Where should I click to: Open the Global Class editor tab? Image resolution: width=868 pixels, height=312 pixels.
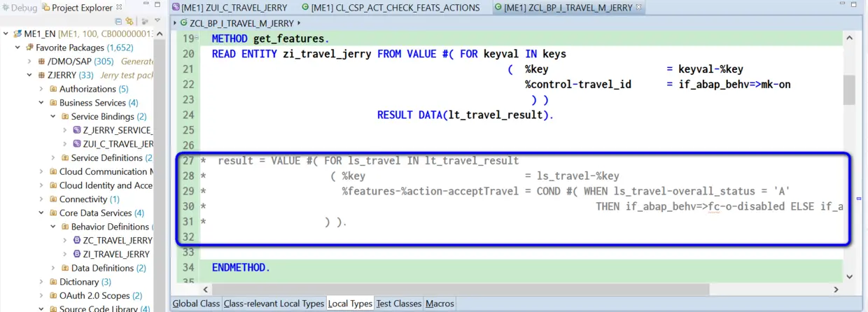(x=196, y=304)
